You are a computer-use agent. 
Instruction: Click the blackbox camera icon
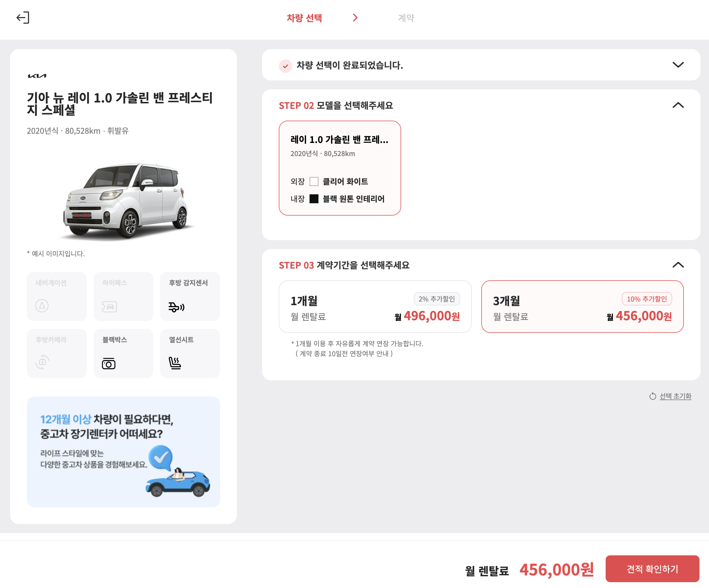108,363
